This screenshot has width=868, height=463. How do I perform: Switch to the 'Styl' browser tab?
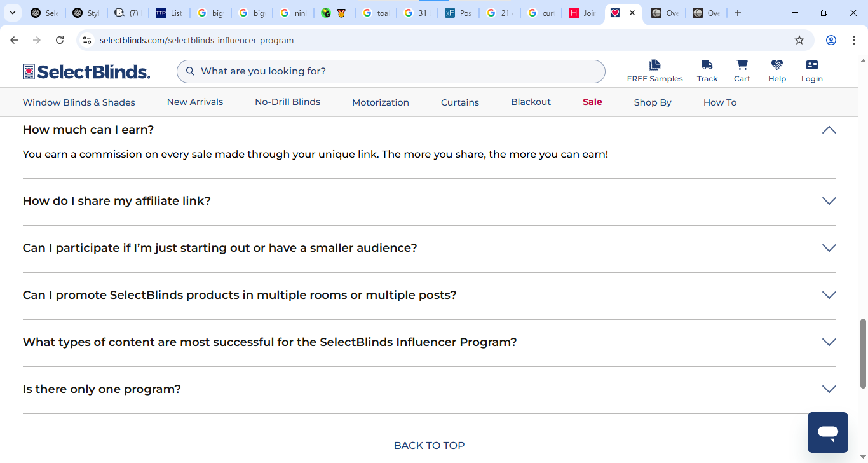click(86, 13)
